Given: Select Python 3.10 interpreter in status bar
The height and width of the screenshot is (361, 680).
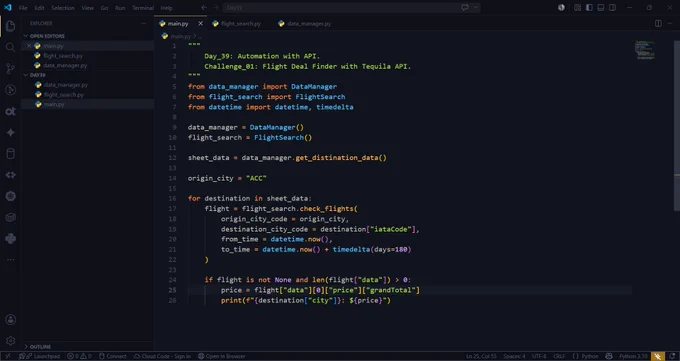Looking at the screenshot, I should tap(633, 356).
